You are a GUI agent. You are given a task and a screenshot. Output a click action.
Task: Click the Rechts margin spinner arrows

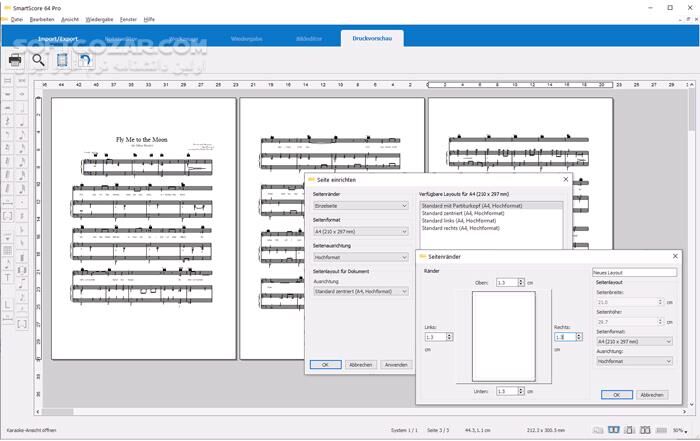coord(579,337)
